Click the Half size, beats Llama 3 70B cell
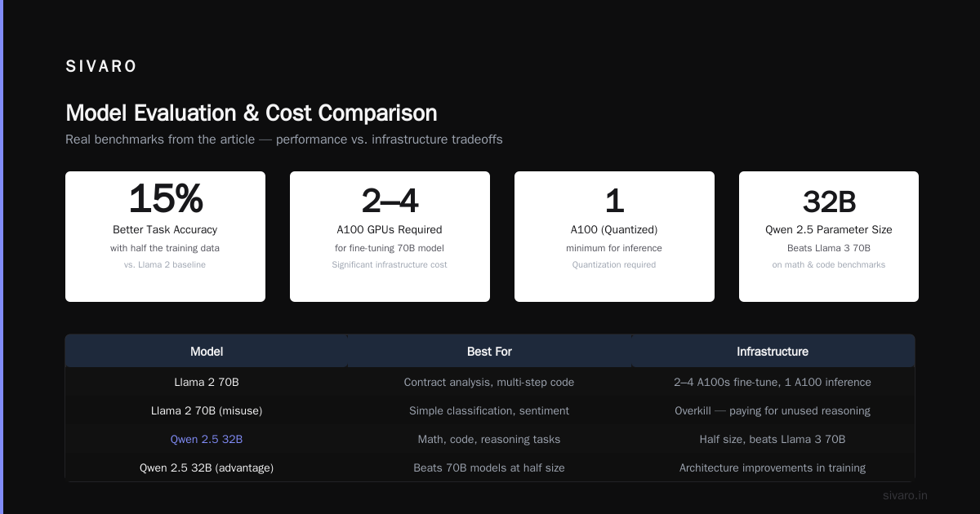 (773, 439)
